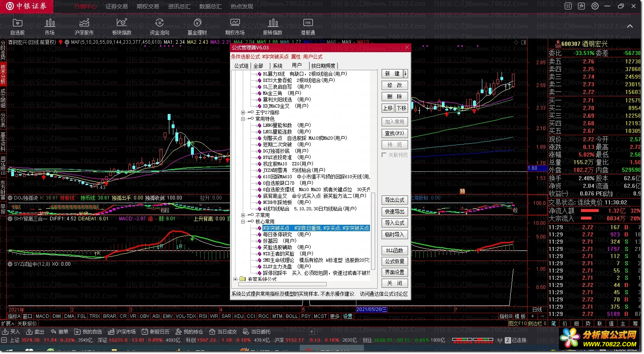Click the 导出公式 button
This screenshot has width=644, height=354.
(x=395, y=200)
